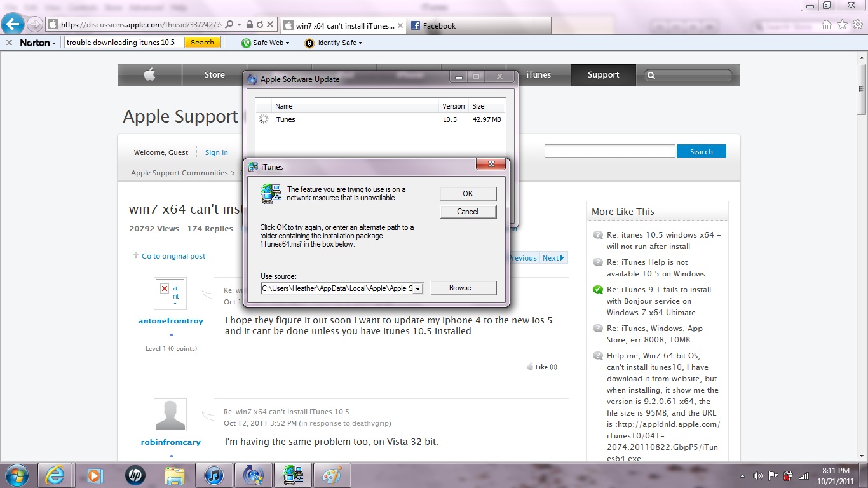
Task: Select iTunes row in Apple Software Update
Action: coord(380,119)
